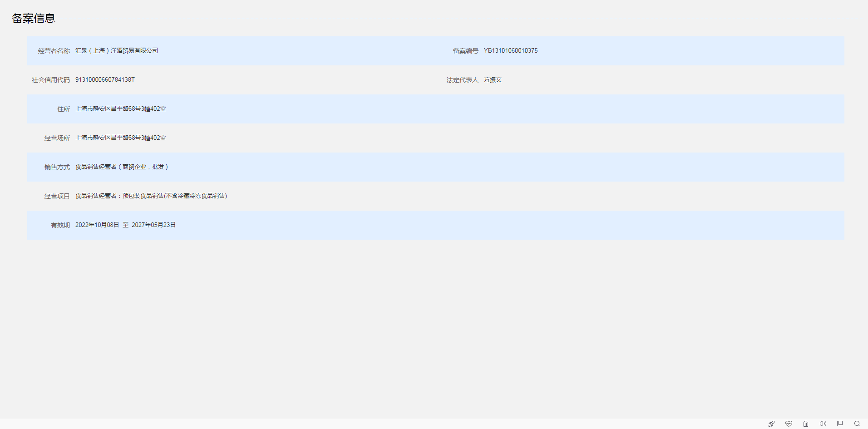This screenshot has height=429, width=868.
Task: Click the 经营项目 value text
Action: click(151, 196)
